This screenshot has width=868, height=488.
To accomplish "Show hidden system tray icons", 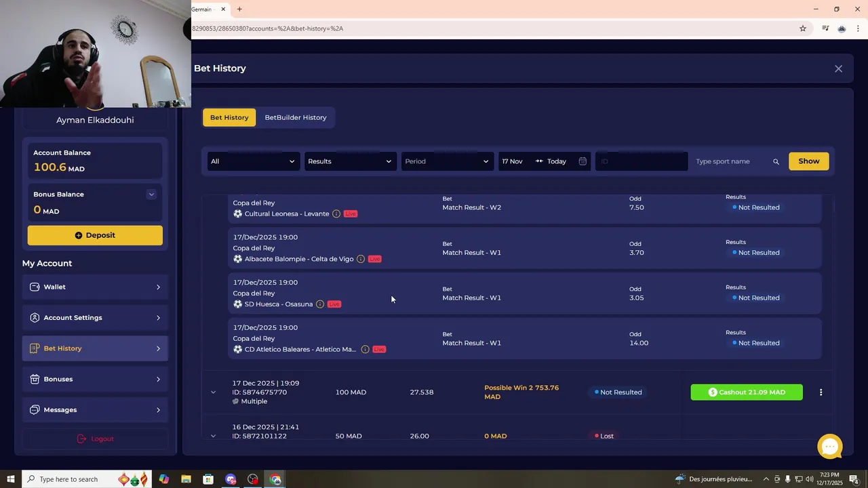I will (x=766, y=479).
